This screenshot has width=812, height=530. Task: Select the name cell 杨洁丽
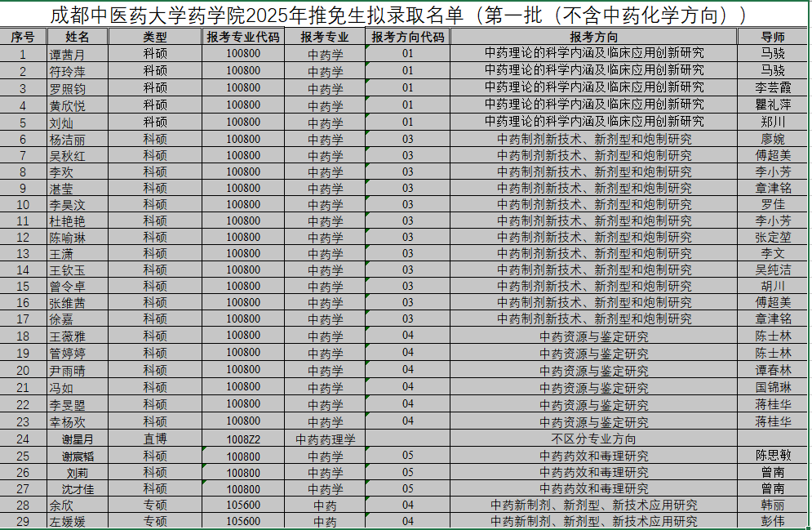click(x=78, y=140)
